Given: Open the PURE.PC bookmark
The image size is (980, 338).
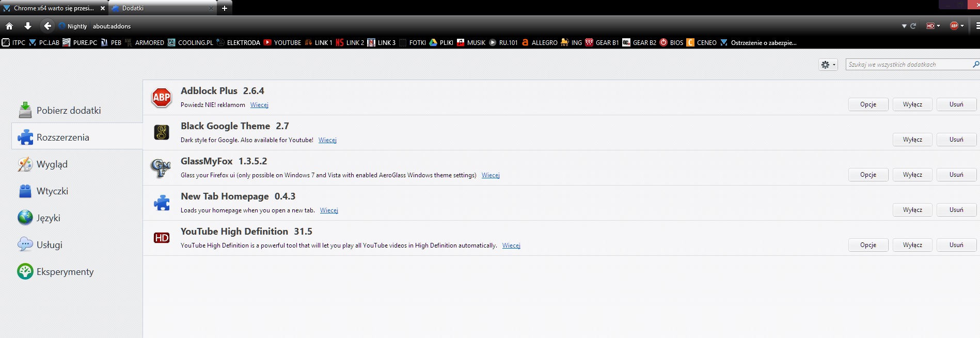Looking at the screenshot, I should (80, 43).
